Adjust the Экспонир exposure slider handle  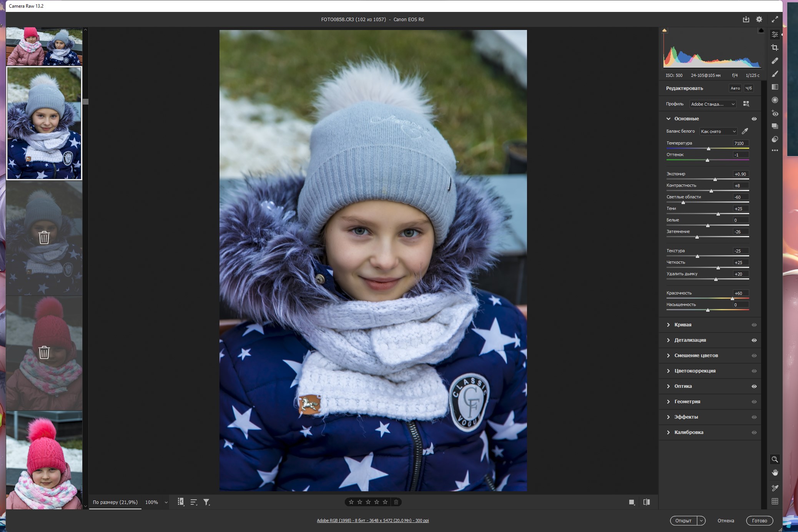coord(715,180)
